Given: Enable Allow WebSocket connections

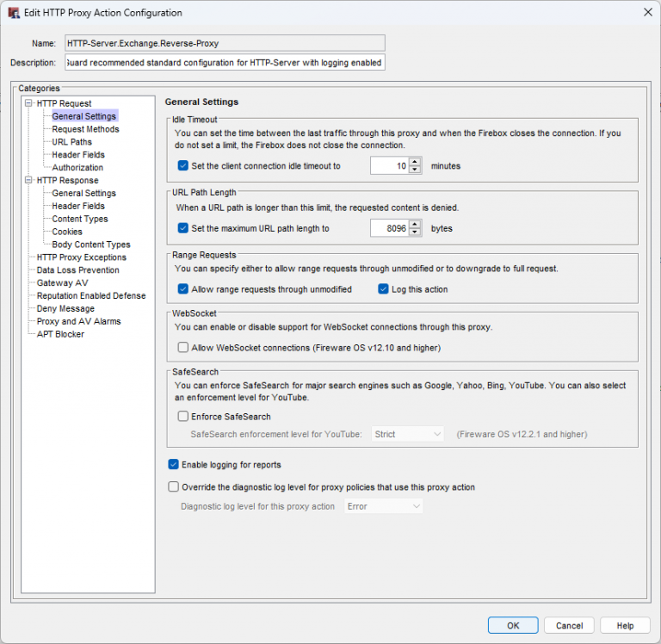Looking at the screenshot, I should 182,347.
